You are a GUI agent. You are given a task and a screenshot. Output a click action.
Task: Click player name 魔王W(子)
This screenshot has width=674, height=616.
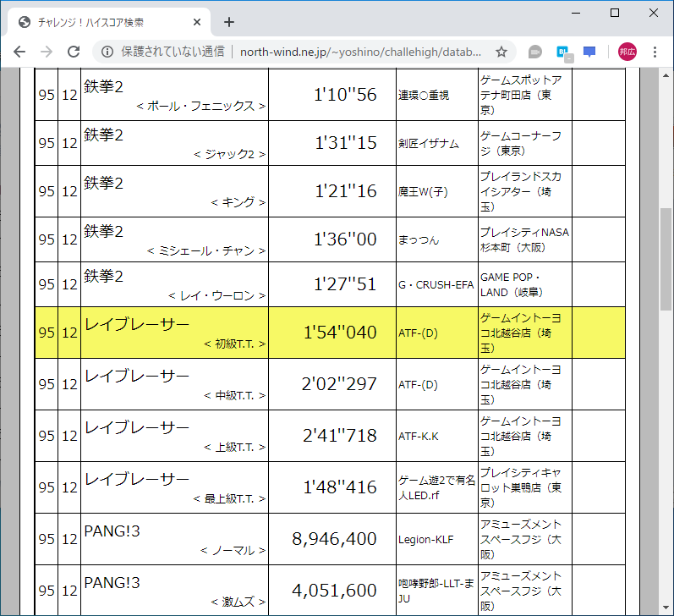pyautogui.click(x=423, y=191)
